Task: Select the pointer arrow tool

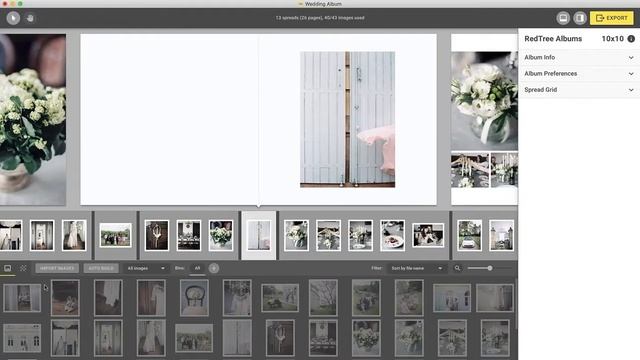Action: 13,18
